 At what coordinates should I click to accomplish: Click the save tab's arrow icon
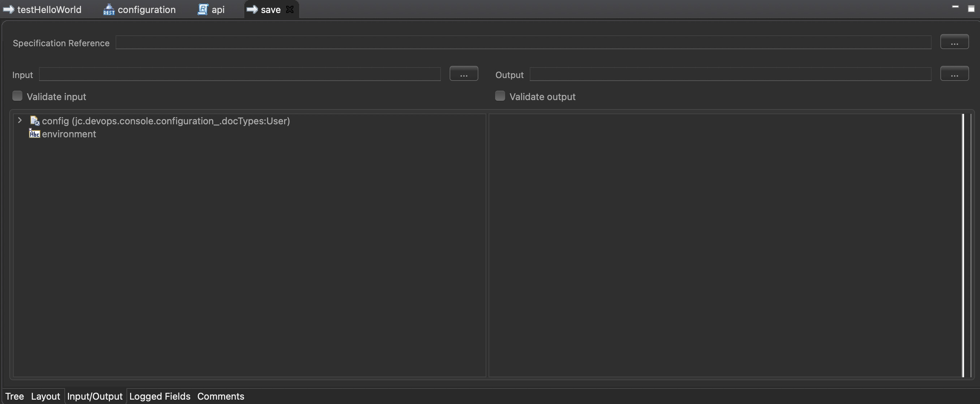click(252, 9)
